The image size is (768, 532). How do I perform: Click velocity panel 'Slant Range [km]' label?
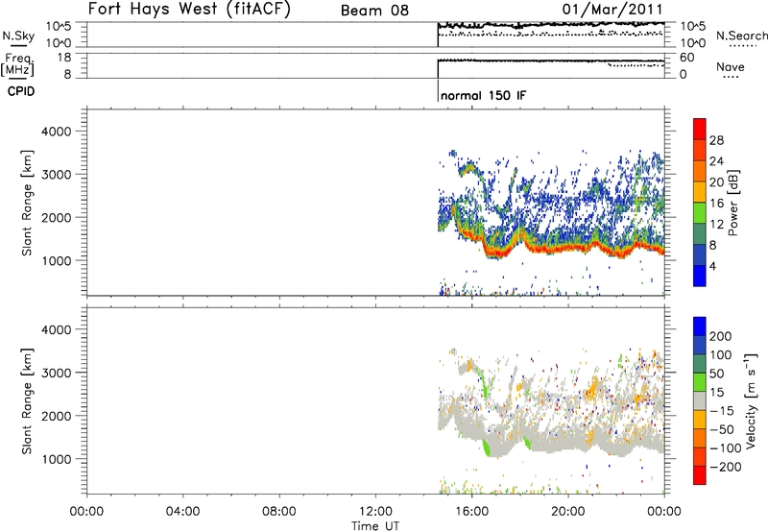tap(27, 401)
